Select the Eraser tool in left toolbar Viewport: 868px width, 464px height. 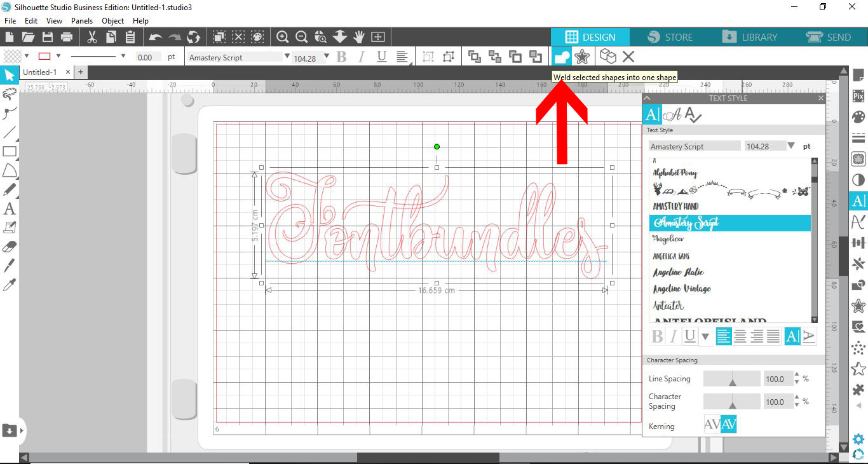click(x=10, y=247)
